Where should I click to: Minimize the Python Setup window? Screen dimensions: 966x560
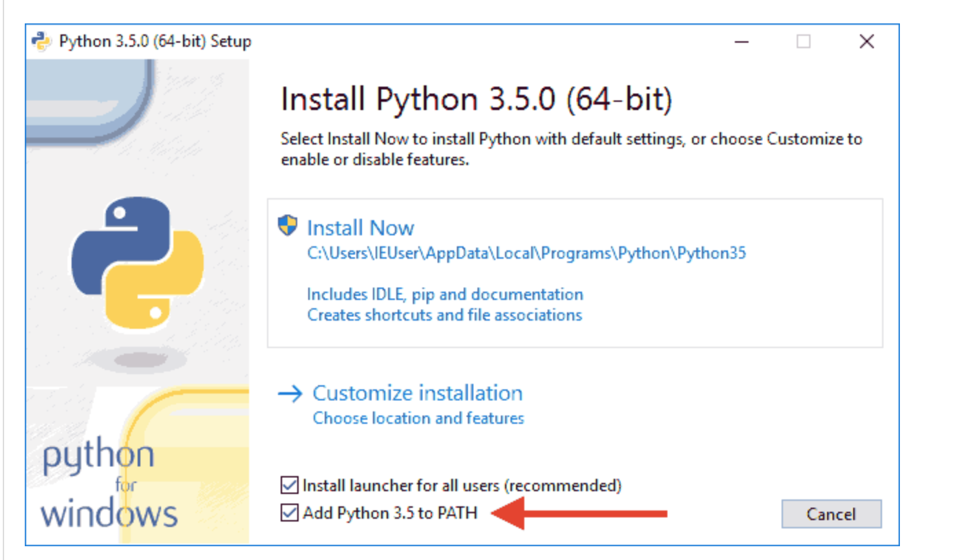click(x=741, y=42)
